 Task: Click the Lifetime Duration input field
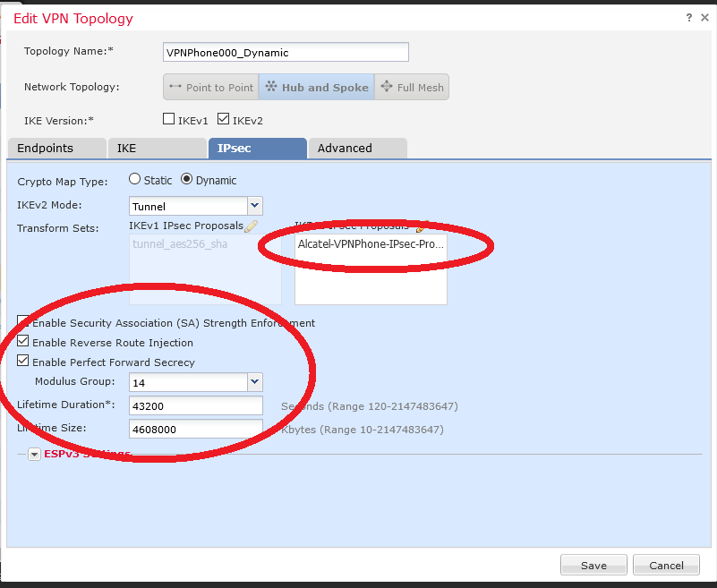click(195, 405)
